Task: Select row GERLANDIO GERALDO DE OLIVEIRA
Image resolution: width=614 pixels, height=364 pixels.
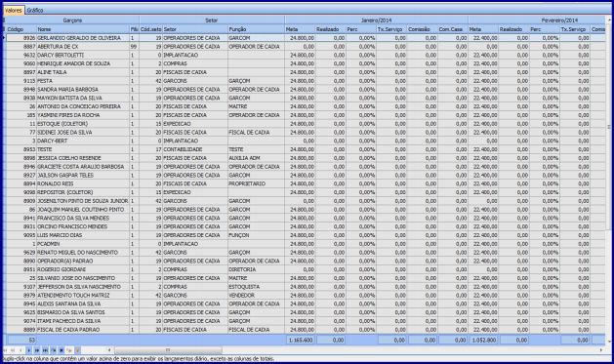Action: point(306,38)
